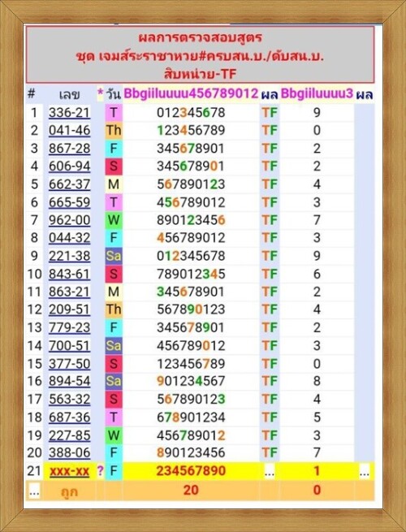Click the วัน column header
Image resolution: width=406 pixels, height=532 pixels.
point(114,93)
